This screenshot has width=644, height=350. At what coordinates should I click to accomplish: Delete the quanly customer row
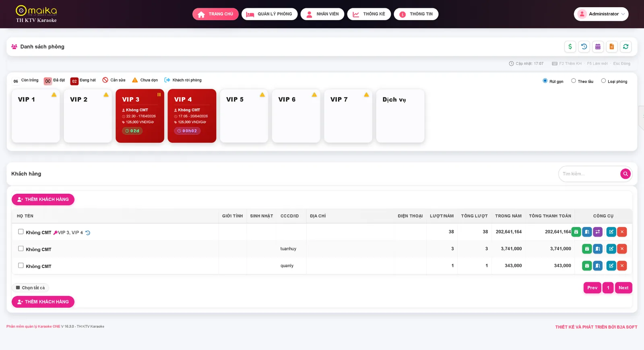point(622,266)
